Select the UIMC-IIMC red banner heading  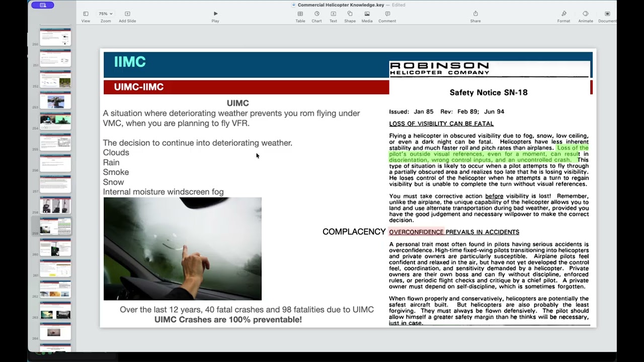tap(139, 87)
